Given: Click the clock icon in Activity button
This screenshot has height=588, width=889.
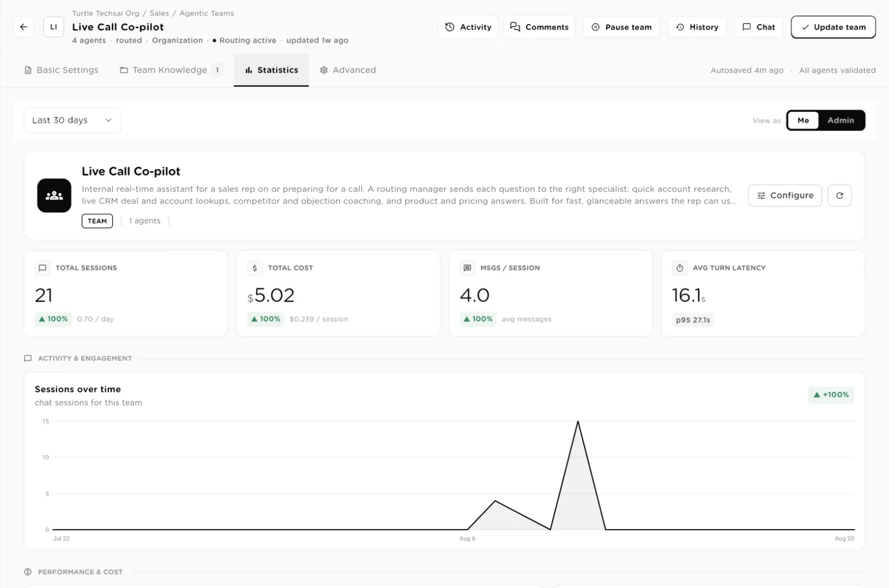Looking at the screenshot, I should 450,27.
